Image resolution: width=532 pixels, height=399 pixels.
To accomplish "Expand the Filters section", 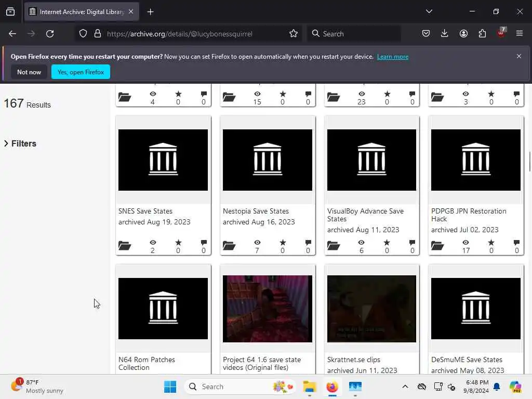I will tap(20, 143).
